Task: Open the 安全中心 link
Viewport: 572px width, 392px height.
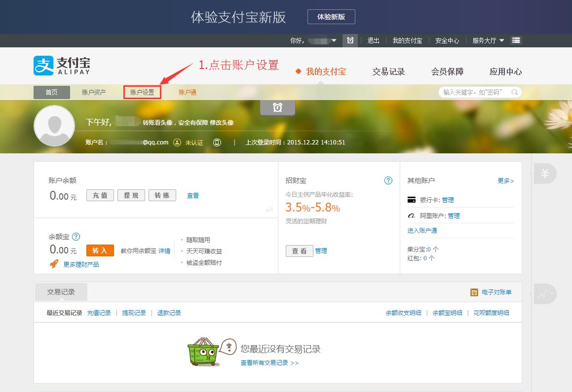Action: pos(447,40)
